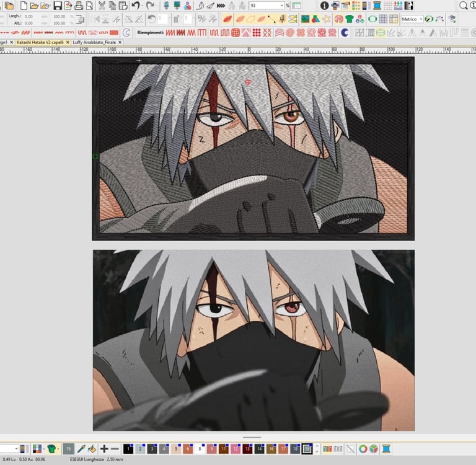This screenshot has width=476, height=465.
Task: Click the three colored circles colorway icon
Action: (359, 19)
